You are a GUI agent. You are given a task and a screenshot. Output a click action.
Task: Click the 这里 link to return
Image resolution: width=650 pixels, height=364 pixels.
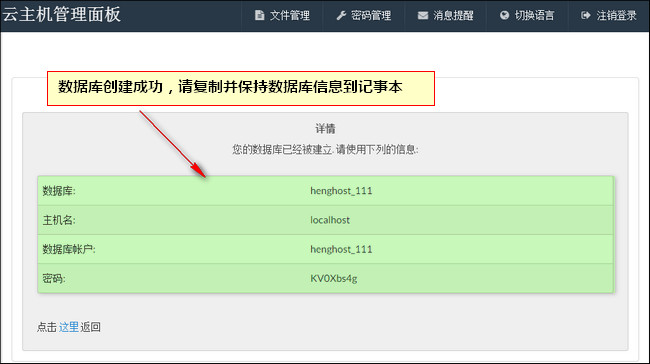click(x=68, y=327)
